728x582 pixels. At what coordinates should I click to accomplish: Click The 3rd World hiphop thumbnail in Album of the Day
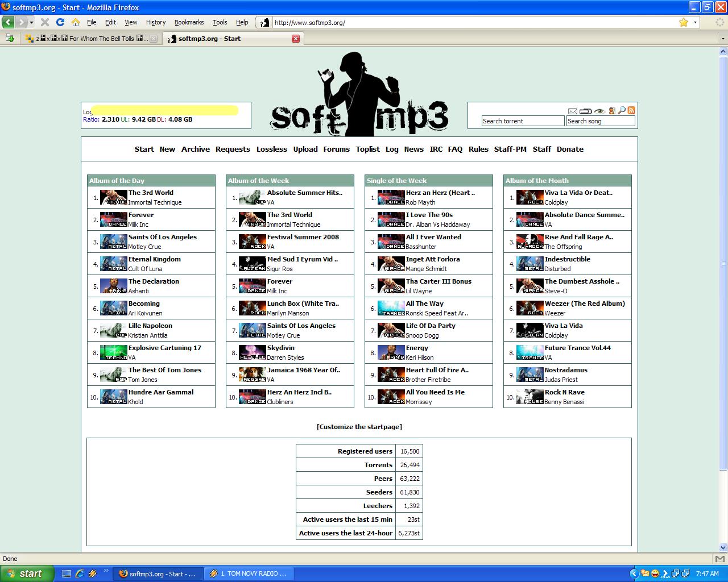114,197
